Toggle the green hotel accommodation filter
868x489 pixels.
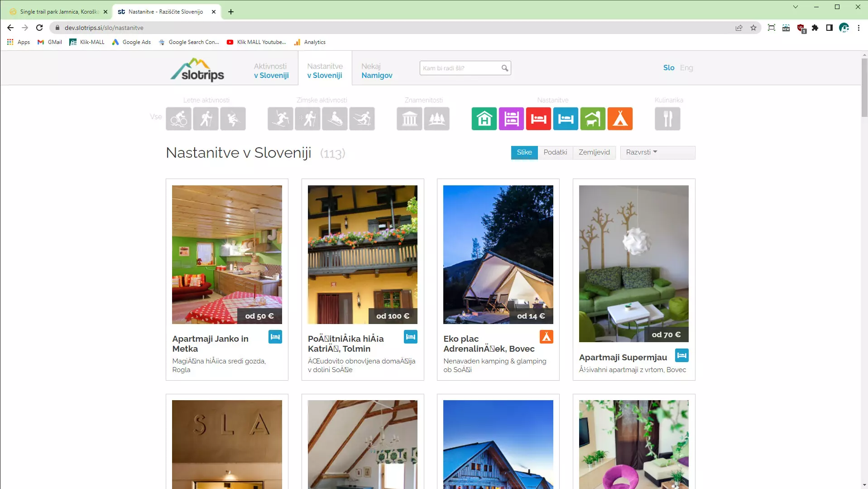484,119
